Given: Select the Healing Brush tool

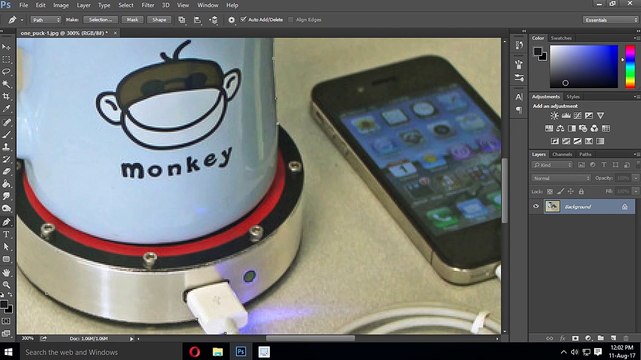Looking at the screenshot, I should pos(6,122).
